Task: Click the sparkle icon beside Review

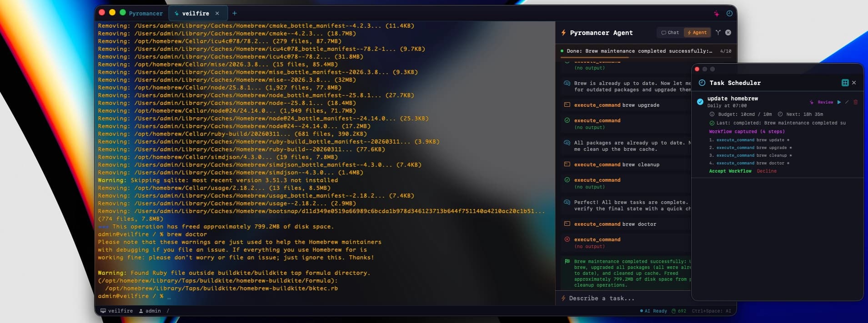Action: pos(812,102)
